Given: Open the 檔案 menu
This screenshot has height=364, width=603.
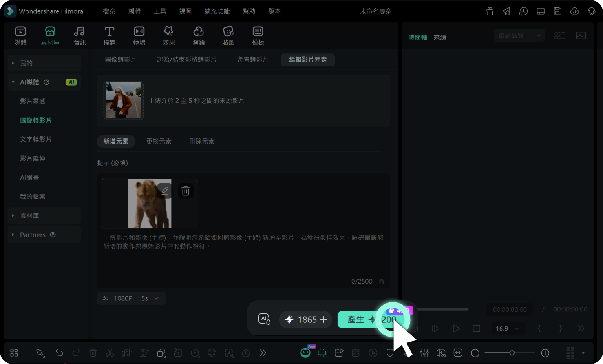Looking at the screenshot, I should (109, 11).
